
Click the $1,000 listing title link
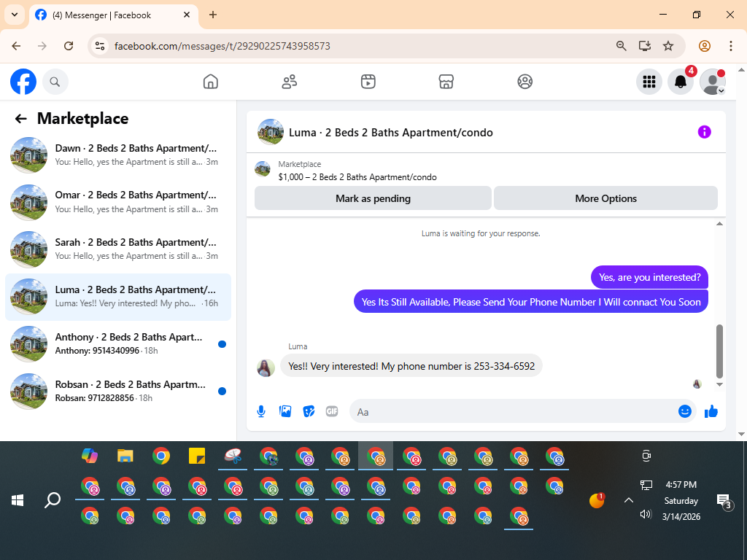357,177
